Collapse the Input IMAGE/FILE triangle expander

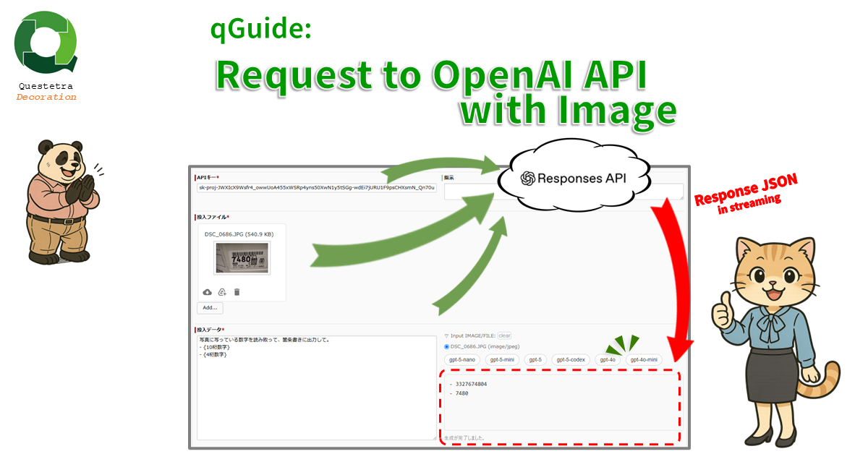click(x=447, y=335)
